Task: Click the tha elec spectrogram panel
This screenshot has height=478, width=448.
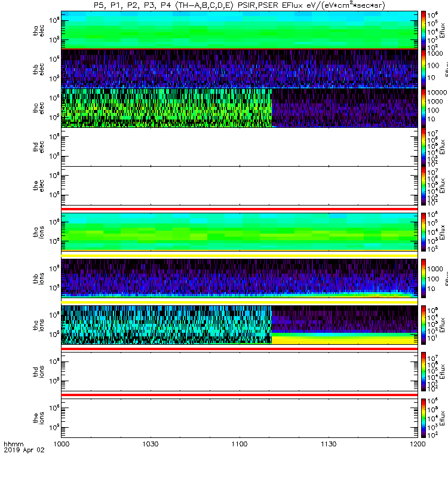Action: pos(240,30)
